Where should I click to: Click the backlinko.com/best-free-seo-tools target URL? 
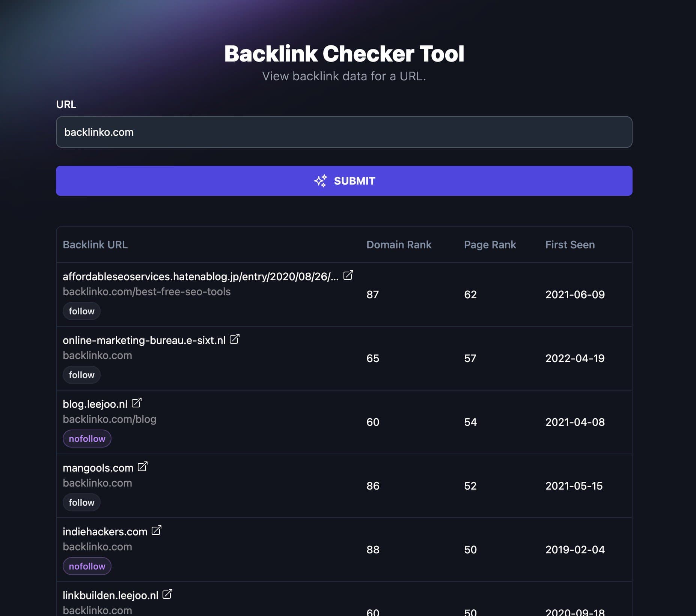[146, 292]
